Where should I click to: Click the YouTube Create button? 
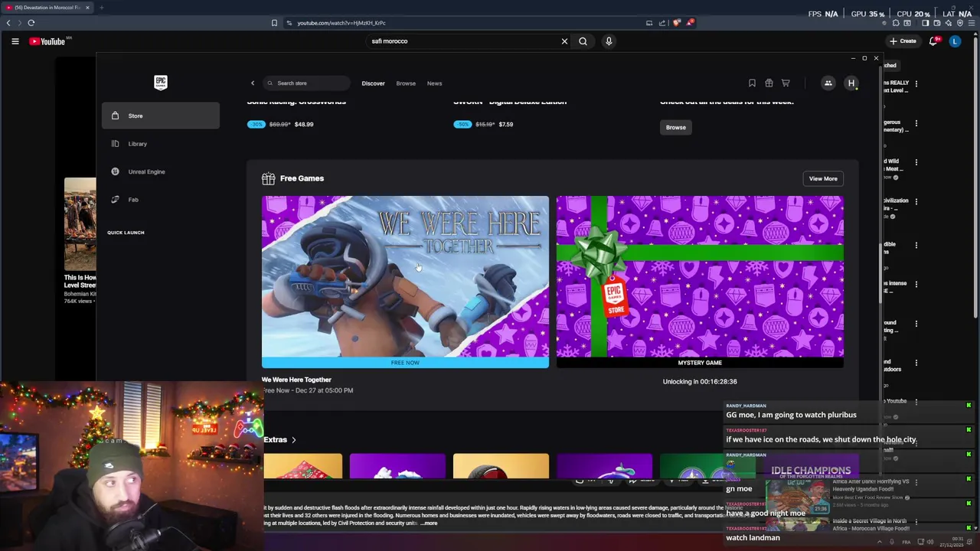coord(903,41)
